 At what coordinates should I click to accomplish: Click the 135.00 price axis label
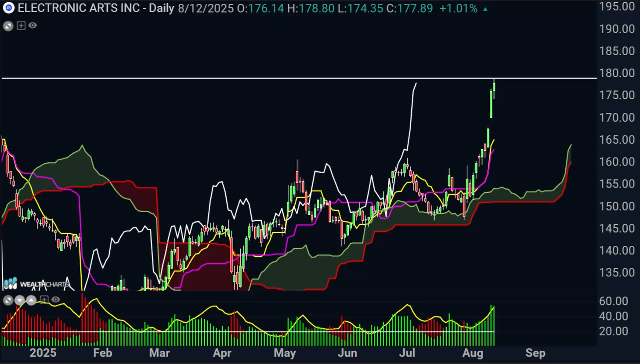coord(617,273)
